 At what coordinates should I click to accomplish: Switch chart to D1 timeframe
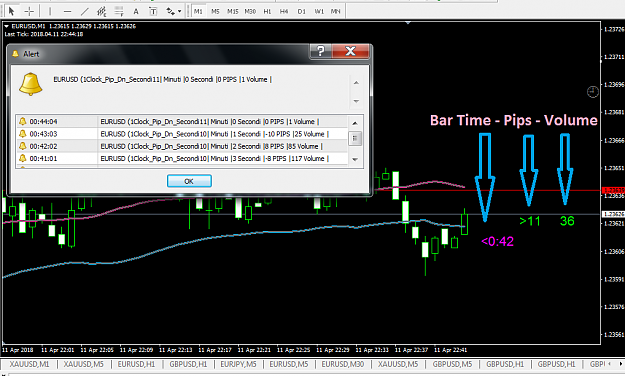click(x=301, y=12)
